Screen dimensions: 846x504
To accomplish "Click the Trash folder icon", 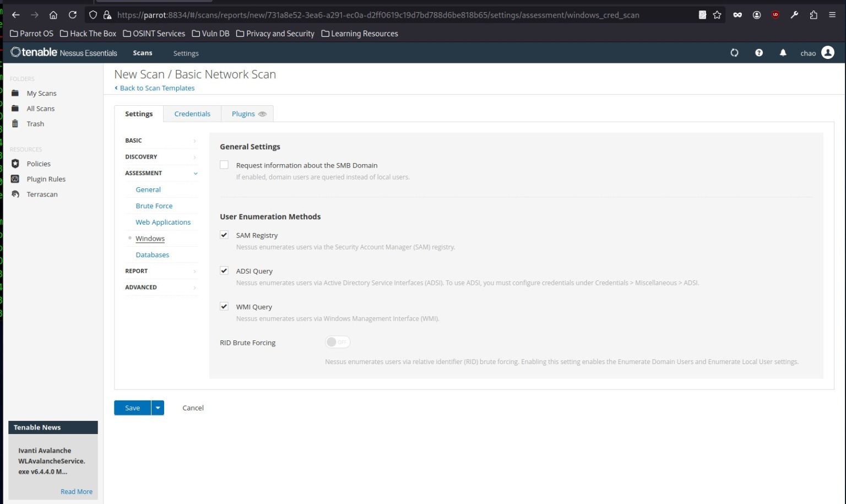I will 15,123.
